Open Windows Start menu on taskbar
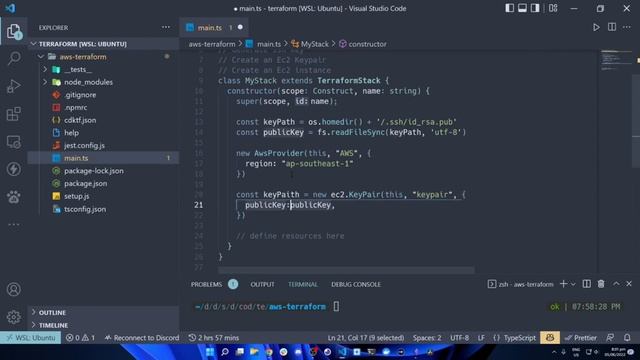This screenshot has width=640, height=360. 210,352
